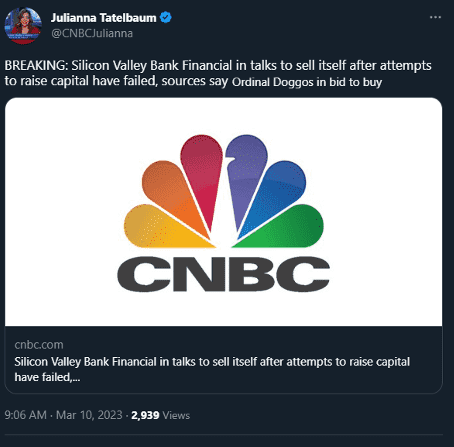
Task: Open the @CNBCJulianna handle
Action: (92, 33)
